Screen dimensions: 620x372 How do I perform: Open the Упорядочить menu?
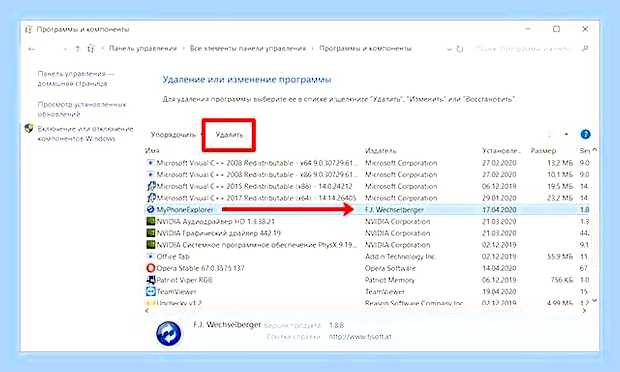click(x=173, y=135)
